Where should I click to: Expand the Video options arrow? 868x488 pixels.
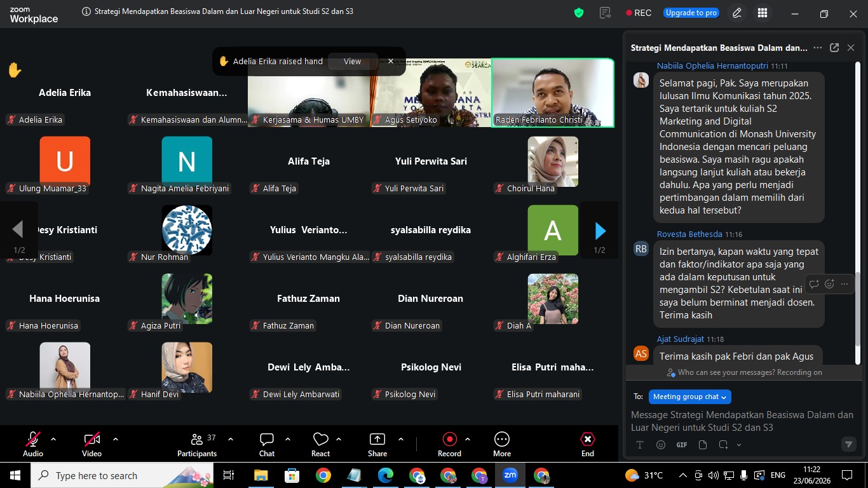click(x=116, y=439)
